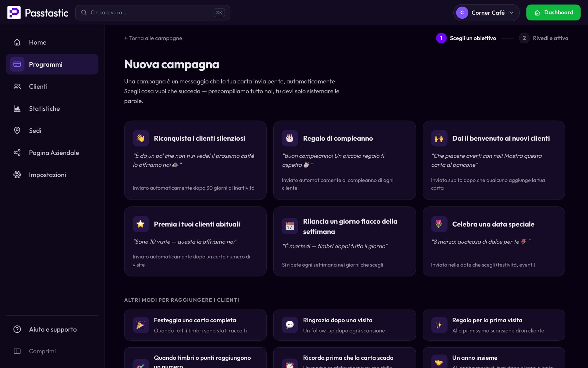The image size is (588, 368).
Task: Choose Regalo di compleanno campaign title
Action: [x=338, y=138]
